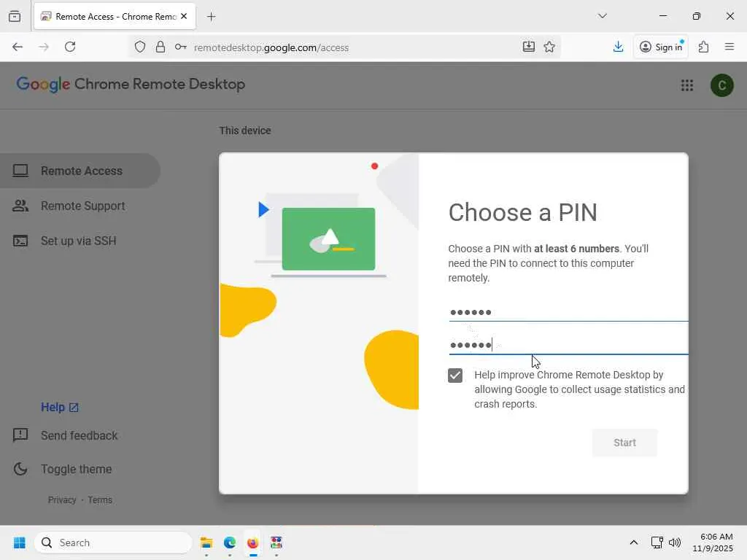Viewport: 747px width, 560px height.
Task: Show hidden system tray icons chevron
Action: 634,542
